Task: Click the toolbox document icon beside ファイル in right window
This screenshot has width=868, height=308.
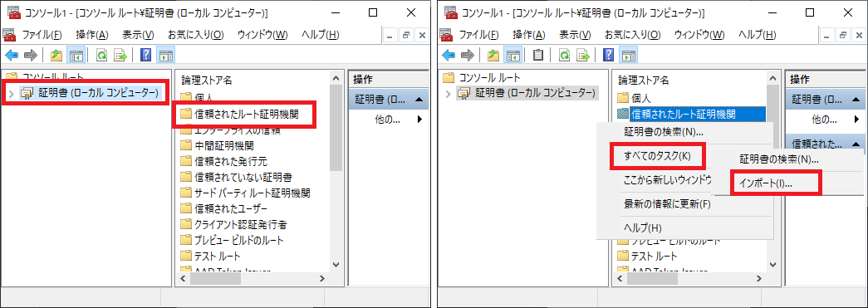Action: (446, 35)
